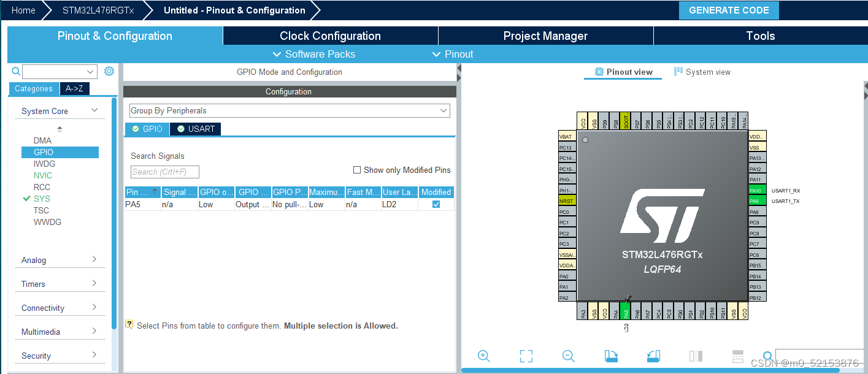The width and height of the screenshot is (868, 374).
Task: Select the PA9 pin on the chip
Action: (758, 201)
